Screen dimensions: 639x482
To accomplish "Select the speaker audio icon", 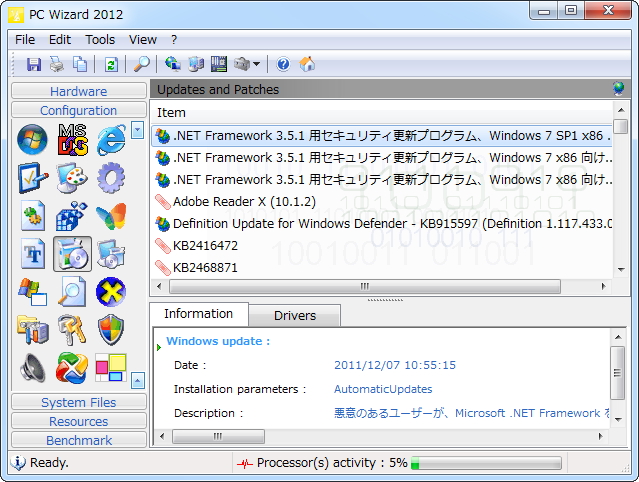I will pos(33,368).
